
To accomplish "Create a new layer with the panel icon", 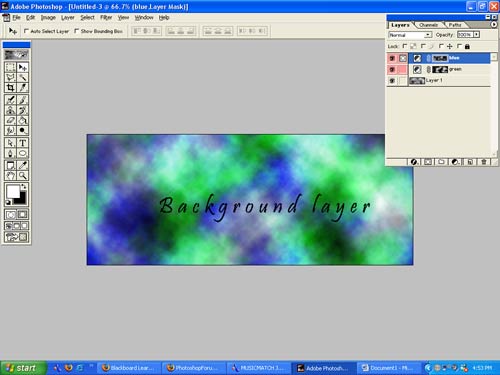I will pos(470,162).
